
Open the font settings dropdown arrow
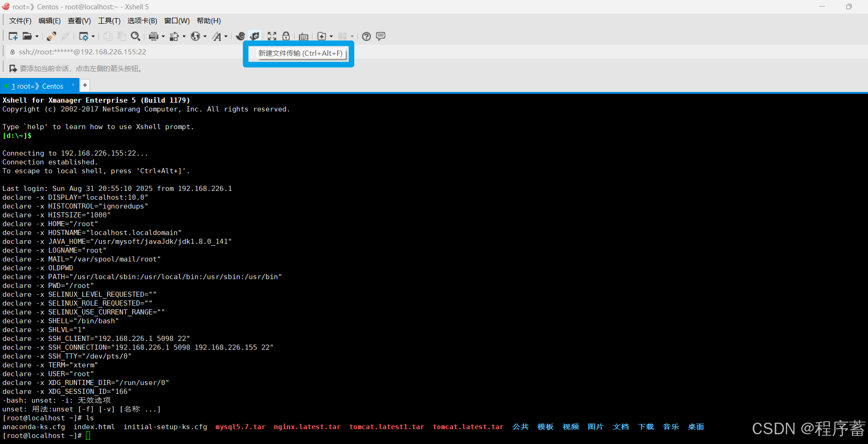(x=226, y=36)
